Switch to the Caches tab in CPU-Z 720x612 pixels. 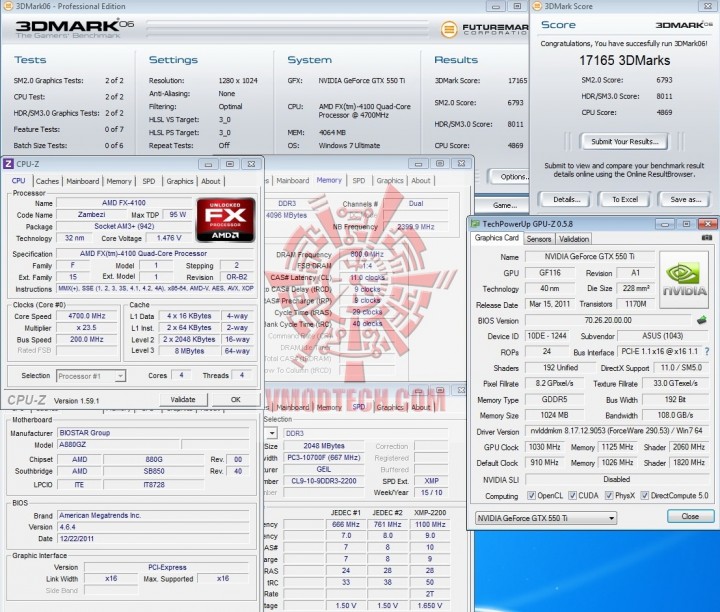point(47,181)
